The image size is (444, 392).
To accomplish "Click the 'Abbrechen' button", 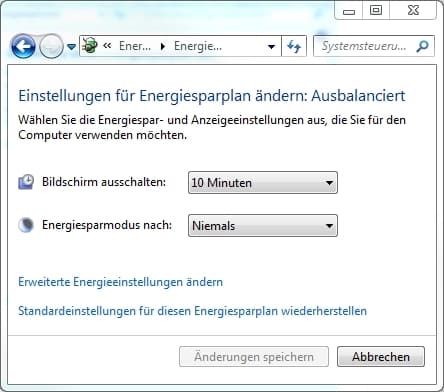I will (381, 357).
